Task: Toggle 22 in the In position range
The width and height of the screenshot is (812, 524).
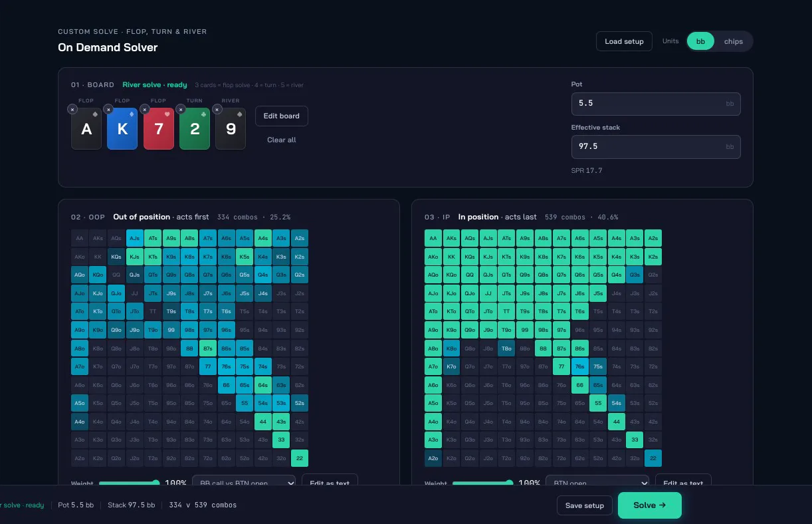Action: (x=653, y=458)
